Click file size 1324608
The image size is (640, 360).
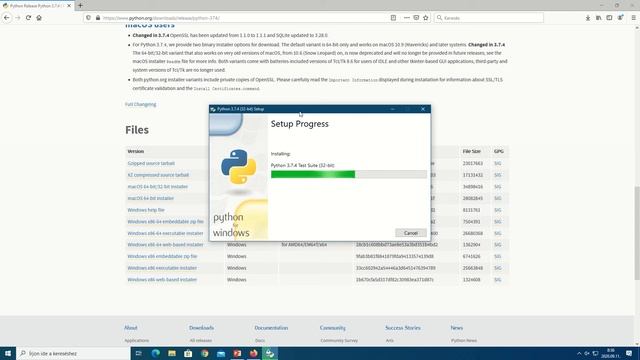(x=471, y=280)
